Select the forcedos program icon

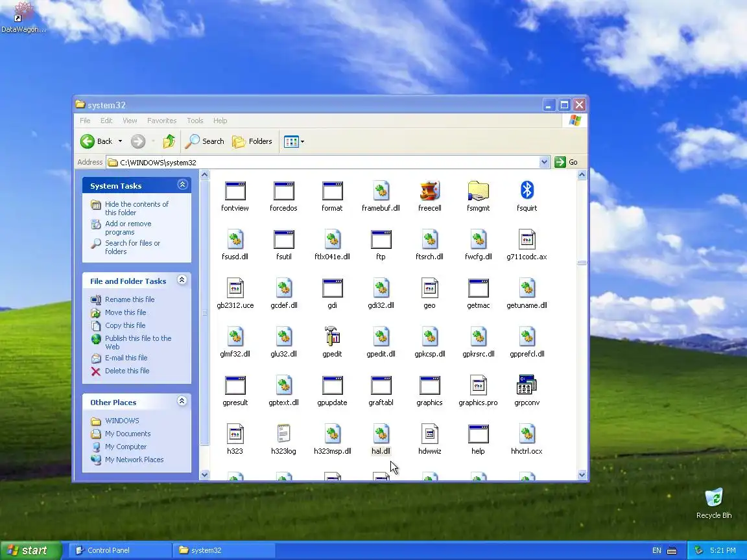click(283, 191)
